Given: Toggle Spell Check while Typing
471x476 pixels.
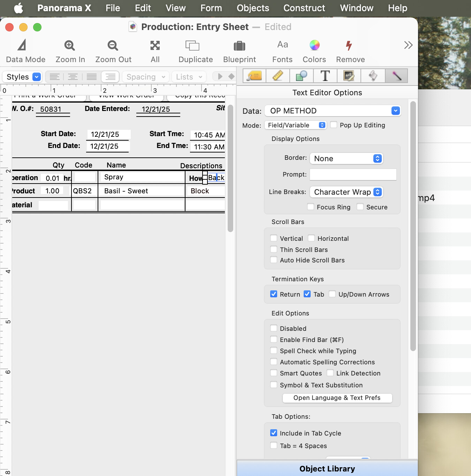Looking at the screenshot, I should pyautogui.click(x=274, y=351).
